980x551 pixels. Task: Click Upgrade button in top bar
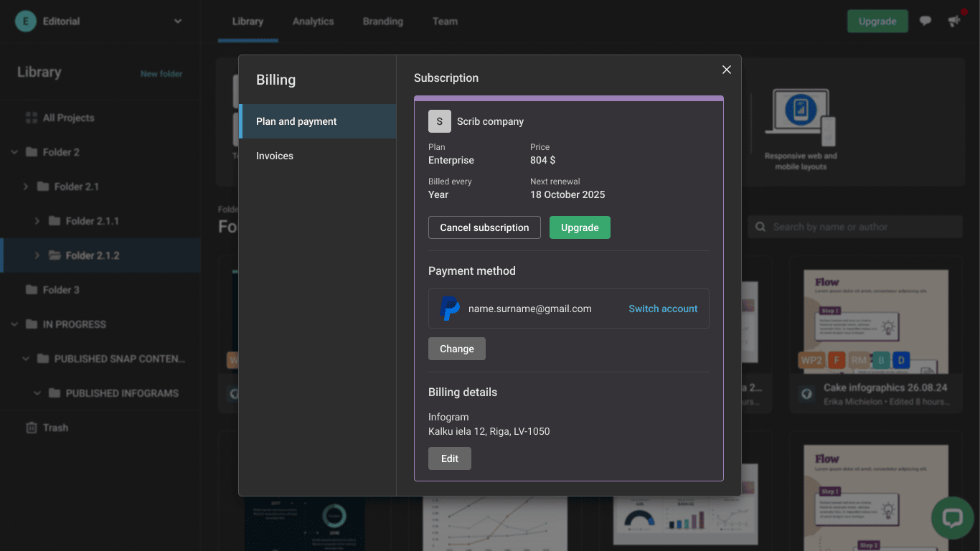(877, 21)
